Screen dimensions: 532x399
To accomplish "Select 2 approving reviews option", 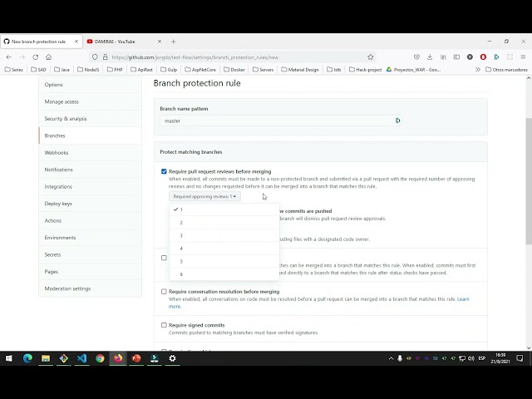I will (224, 223).
